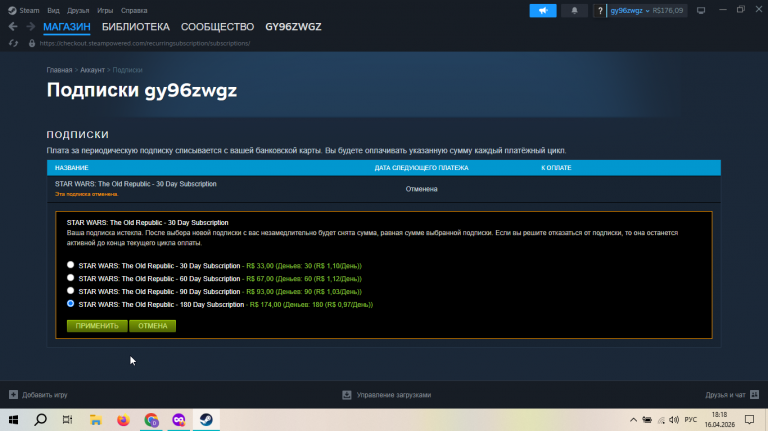Follow the Аккаунт breadcrumb link
768x431 pixels.
92,70
